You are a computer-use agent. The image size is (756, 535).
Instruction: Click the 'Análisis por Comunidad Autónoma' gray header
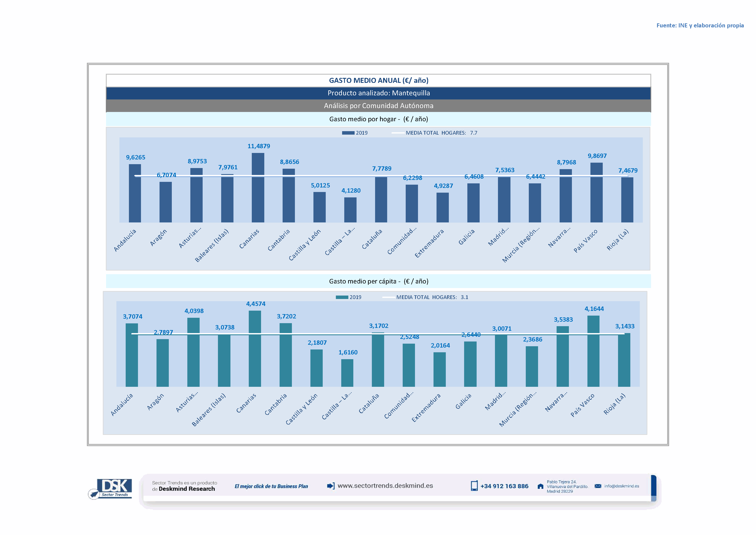point(378,106)
